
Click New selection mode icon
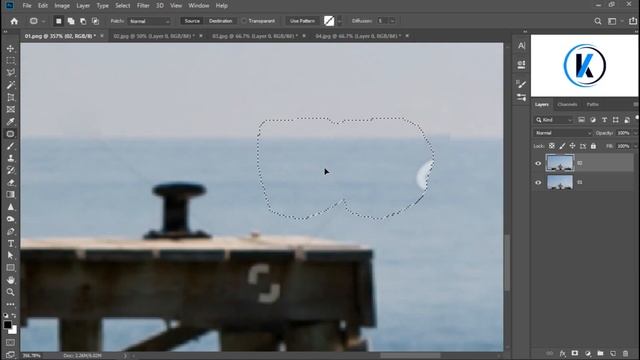click(59, 21)
